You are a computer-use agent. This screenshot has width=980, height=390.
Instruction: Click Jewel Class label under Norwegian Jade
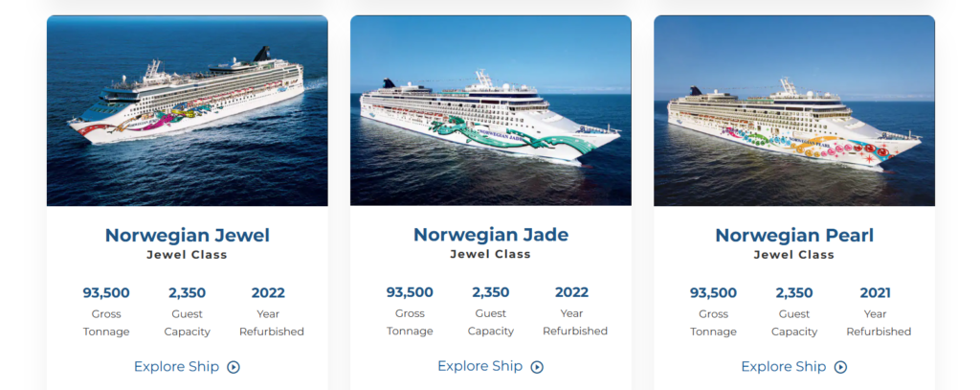(491, 255)
